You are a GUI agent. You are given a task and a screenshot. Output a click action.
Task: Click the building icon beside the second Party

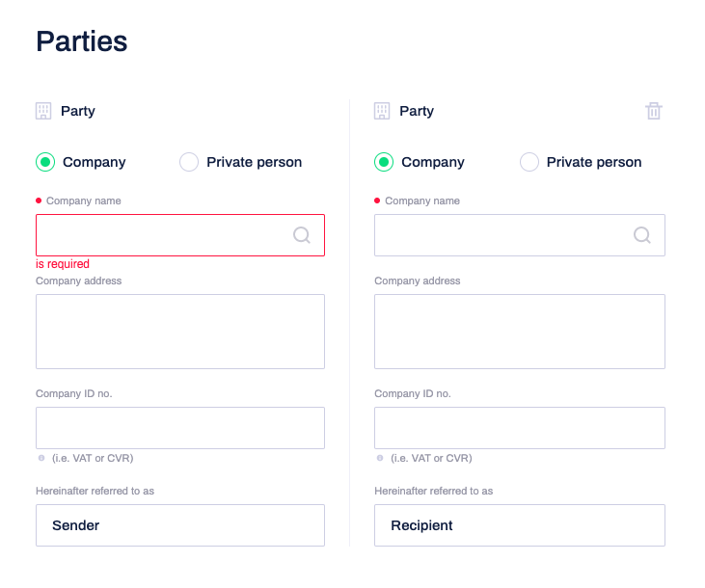[382, 111]
